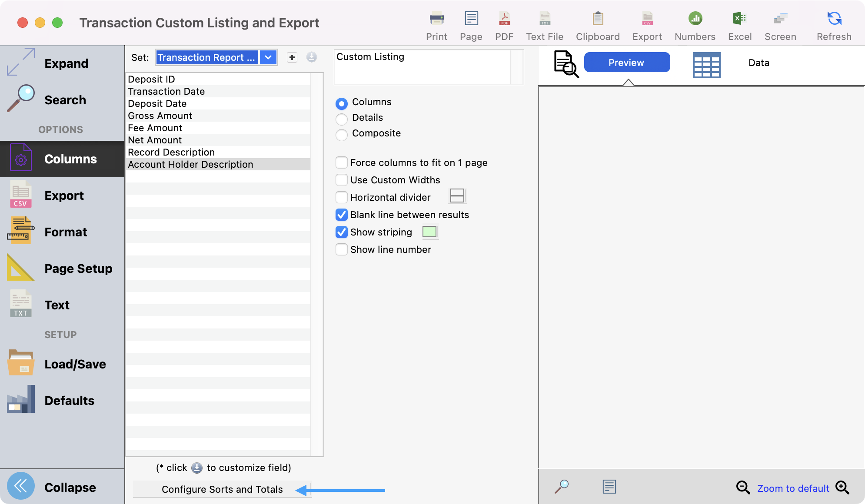Click the zoom in magnifier icon
The height and width of the screenshot is (504, 865).
click(842, 487)
